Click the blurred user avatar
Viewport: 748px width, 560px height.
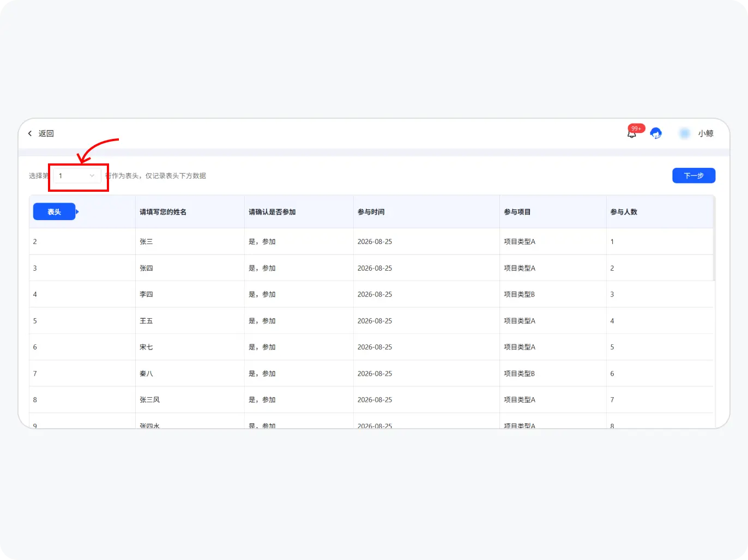click(x=685, y=133)
